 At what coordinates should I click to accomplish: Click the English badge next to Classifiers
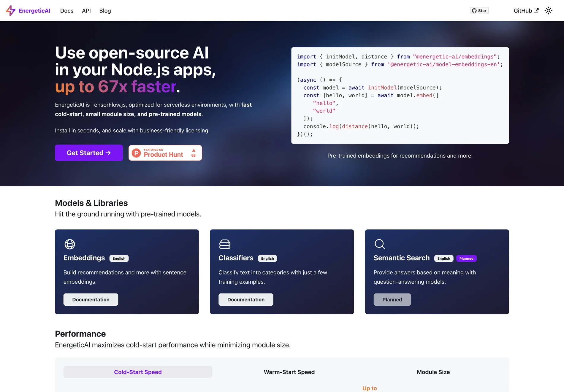pos(267,258)
